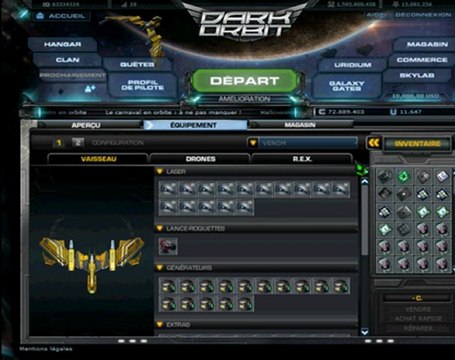Select the last laser in the top Laser row

[341, 190]
